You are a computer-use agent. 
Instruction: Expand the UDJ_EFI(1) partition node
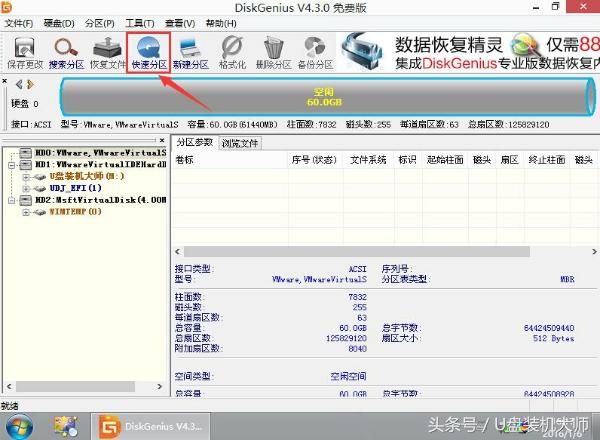pyautogui.click(x=26, y=189)
